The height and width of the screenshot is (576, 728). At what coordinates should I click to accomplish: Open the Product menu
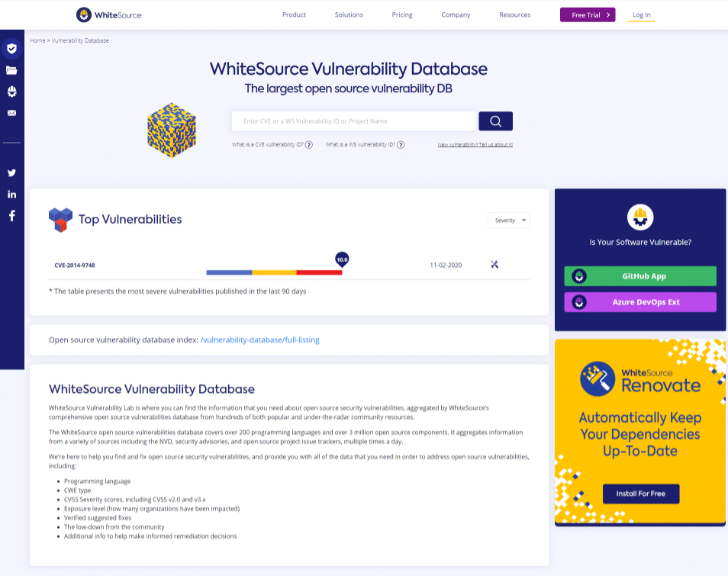click(294, 14)
